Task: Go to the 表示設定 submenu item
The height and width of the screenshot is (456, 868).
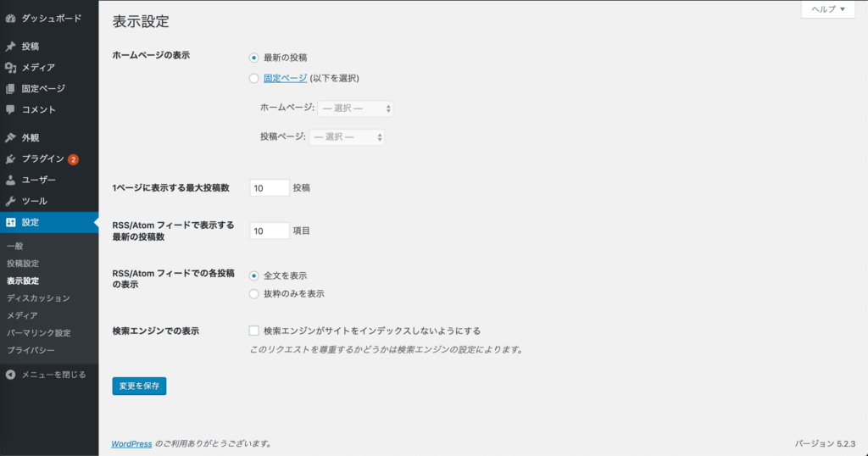Action: coord(23,281)
